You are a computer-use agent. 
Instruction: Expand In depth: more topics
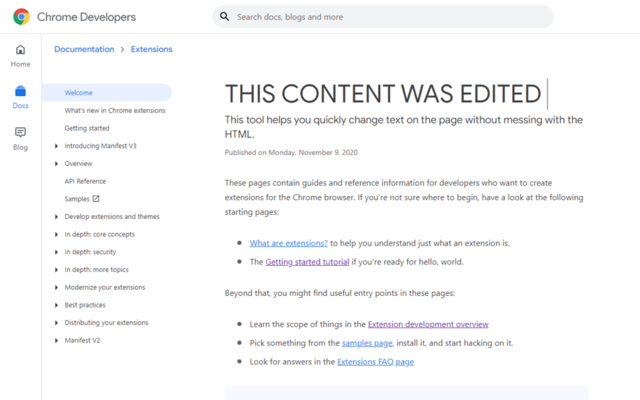56,270
